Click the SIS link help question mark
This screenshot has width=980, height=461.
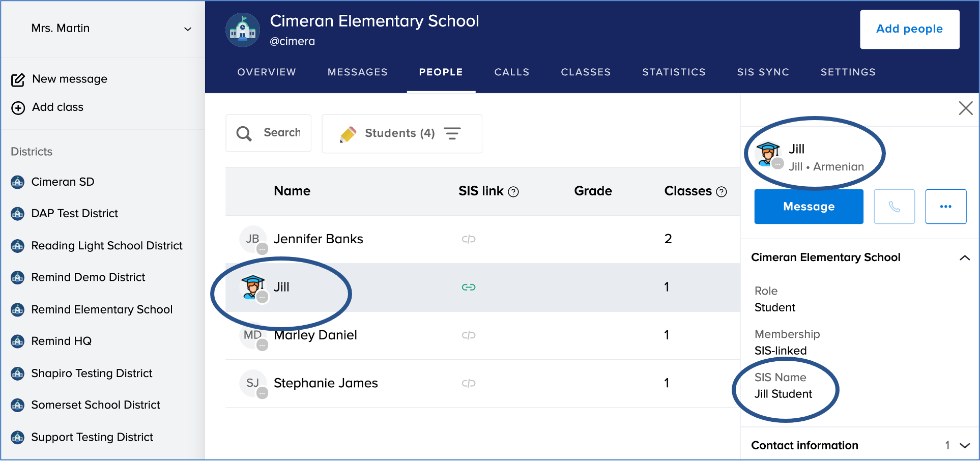pyautogui.click(x=513, y=192)
